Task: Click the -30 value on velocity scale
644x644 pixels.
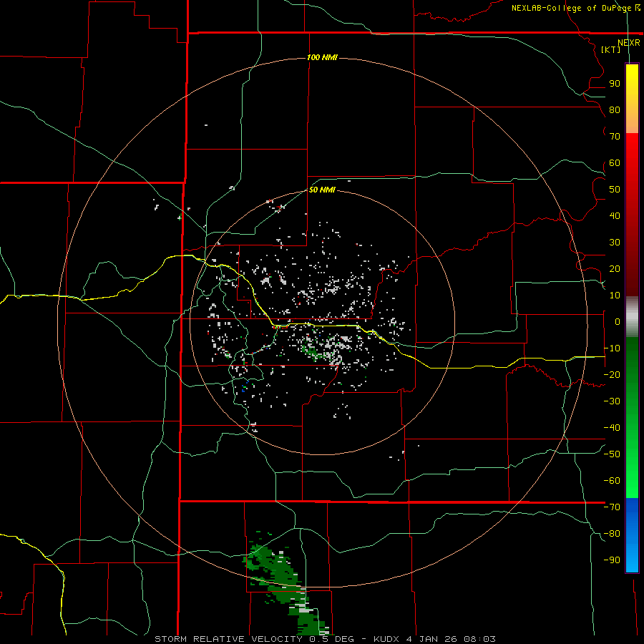Action: click(x=612, y=401)
